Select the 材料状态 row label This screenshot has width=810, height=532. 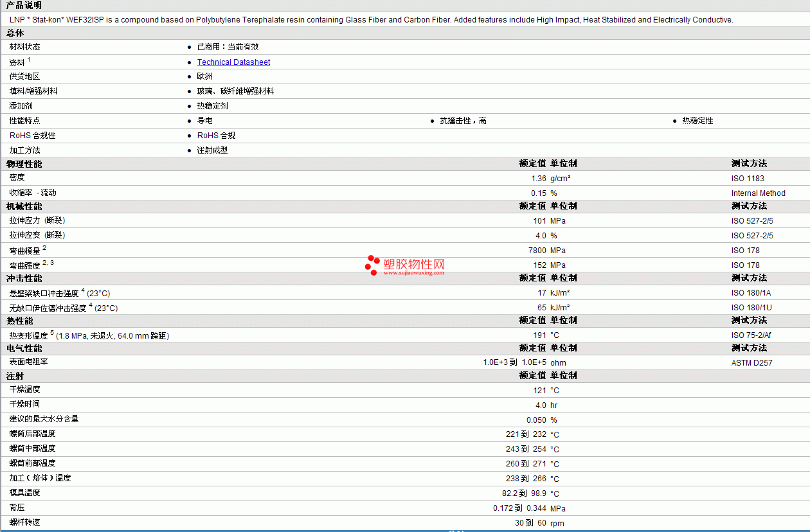pyautogui.click(x=24, y=47)
